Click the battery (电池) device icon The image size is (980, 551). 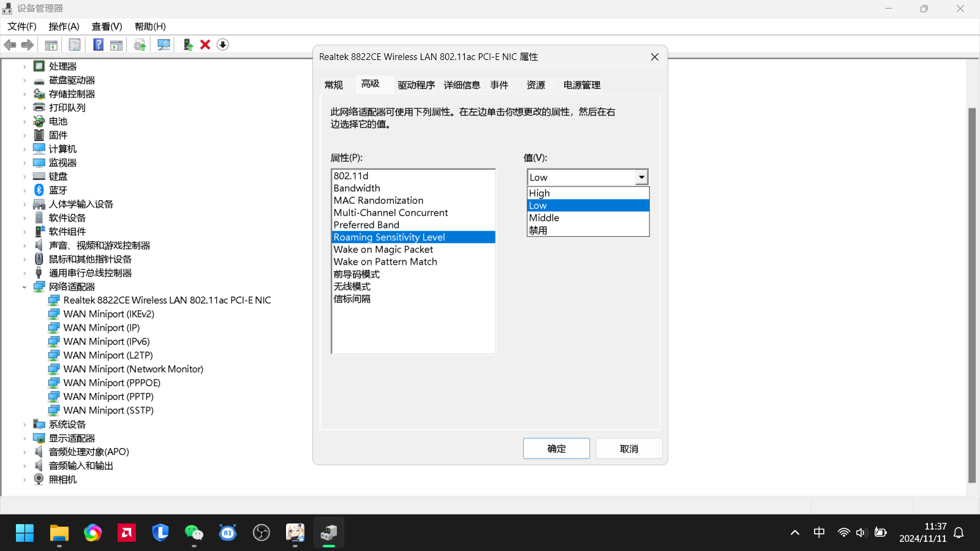tap(39, 121)
